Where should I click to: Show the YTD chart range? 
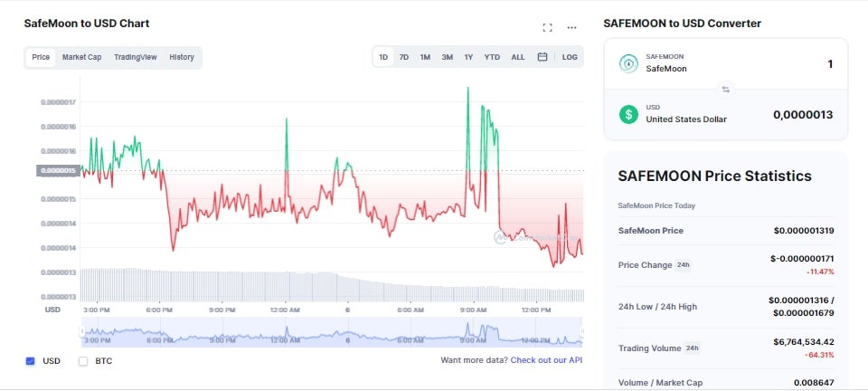click(492, 57)
